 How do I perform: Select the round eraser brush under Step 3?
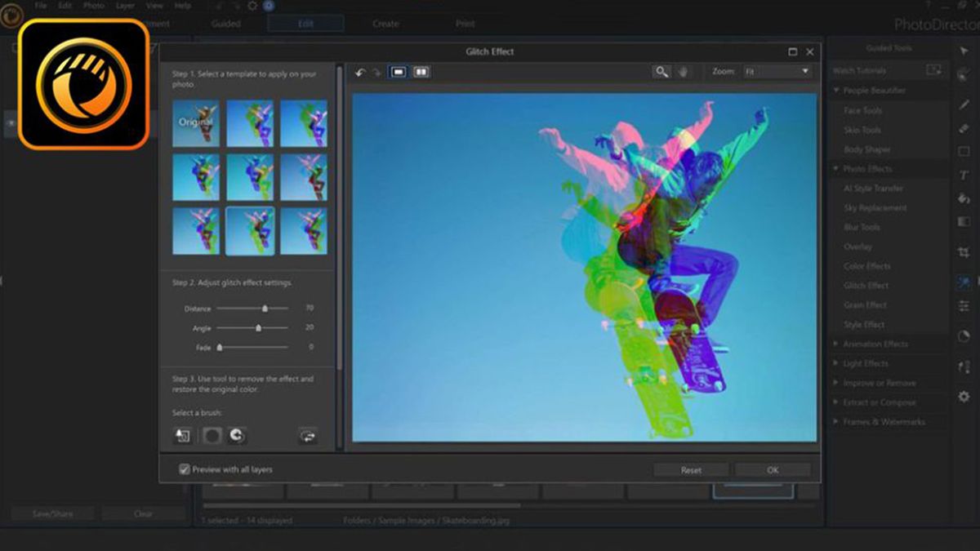pyautogui.click(x=212, y=437)
